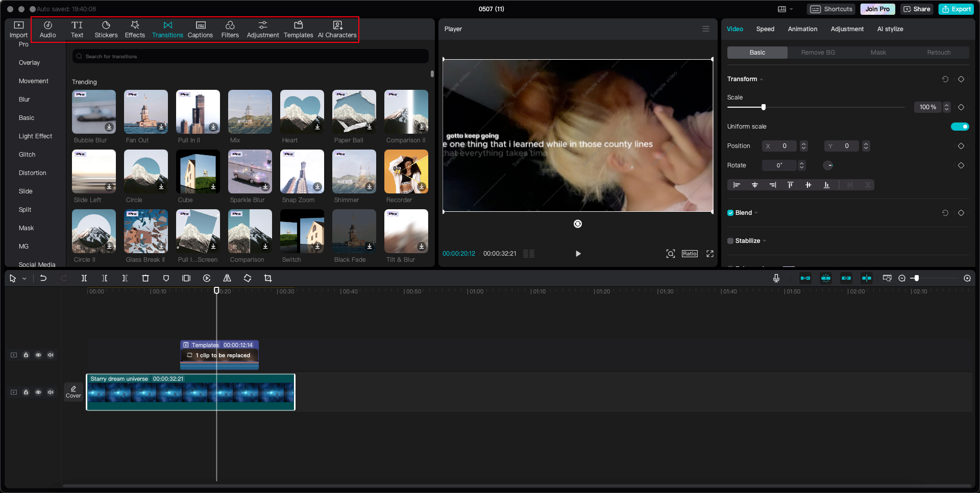The width and height of the screenshot is (980, 493).
Task: Select the Split tool in the timeline toolbar
Action: (84, 278)
